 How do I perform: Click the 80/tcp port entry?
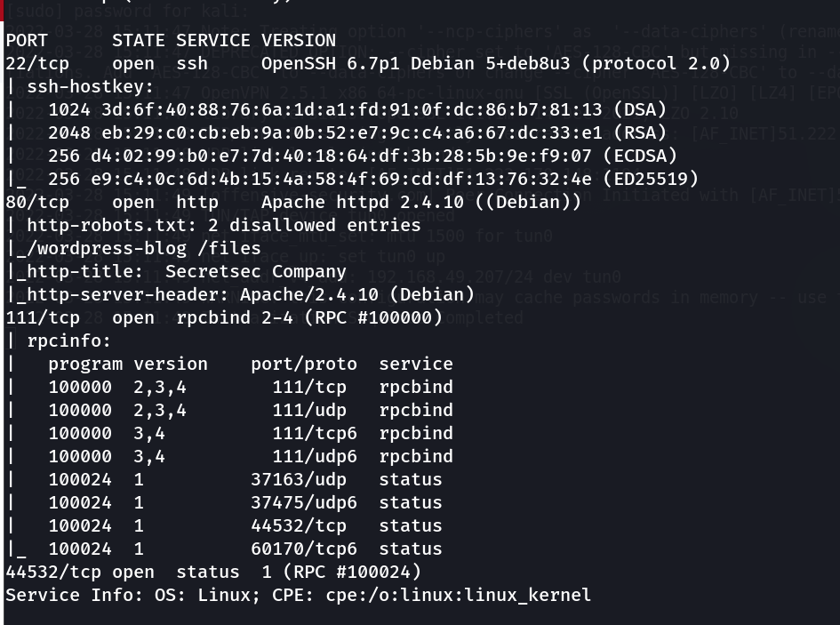click(x=37, y=203)
